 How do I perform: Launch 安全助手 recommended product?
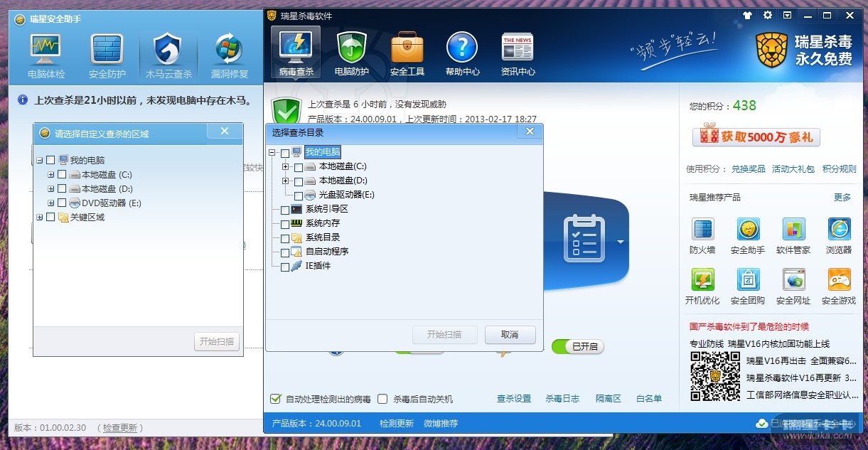[x=748, y=237]
